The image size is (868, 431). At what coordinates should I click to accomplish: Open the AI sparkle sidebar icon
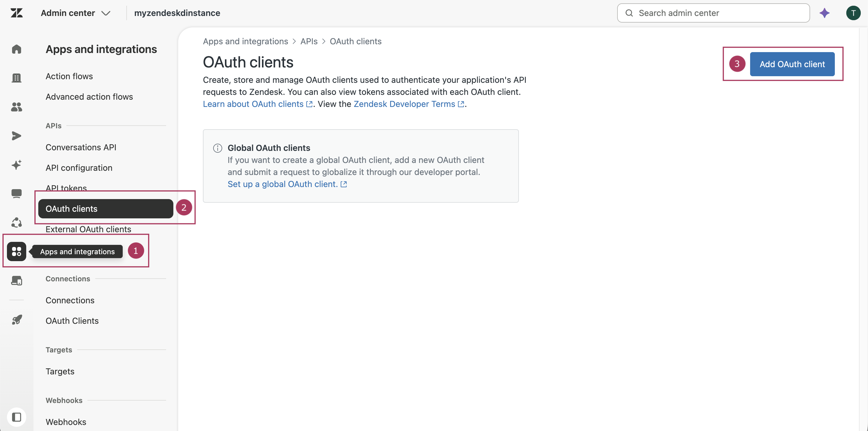point(17,165)
